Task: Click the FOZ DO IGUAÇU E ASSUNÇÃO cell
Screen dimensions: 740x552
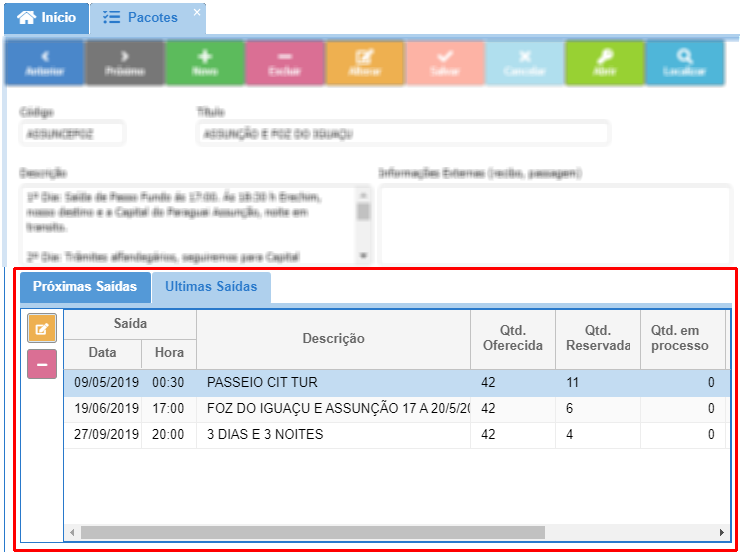Action: pyautogui.click(x=333, y=409)
